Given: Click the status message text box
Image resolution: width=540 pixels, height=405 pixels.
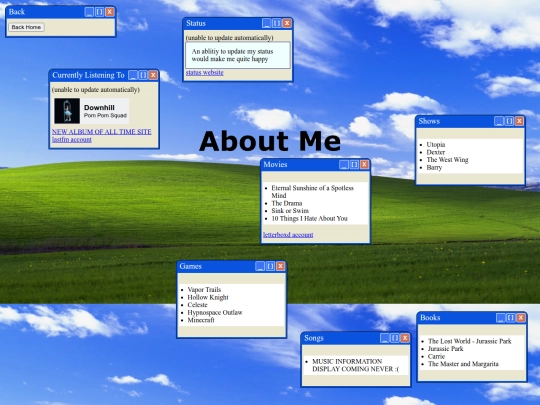Looking at the screenshot, I should [238, 55].
